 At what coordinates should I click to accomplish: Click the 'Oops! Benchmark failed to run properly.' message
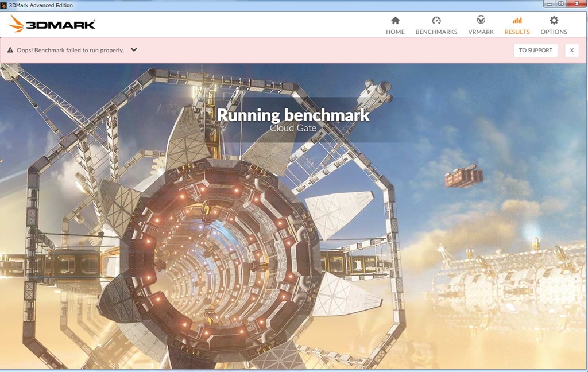(x=70, y=51)
